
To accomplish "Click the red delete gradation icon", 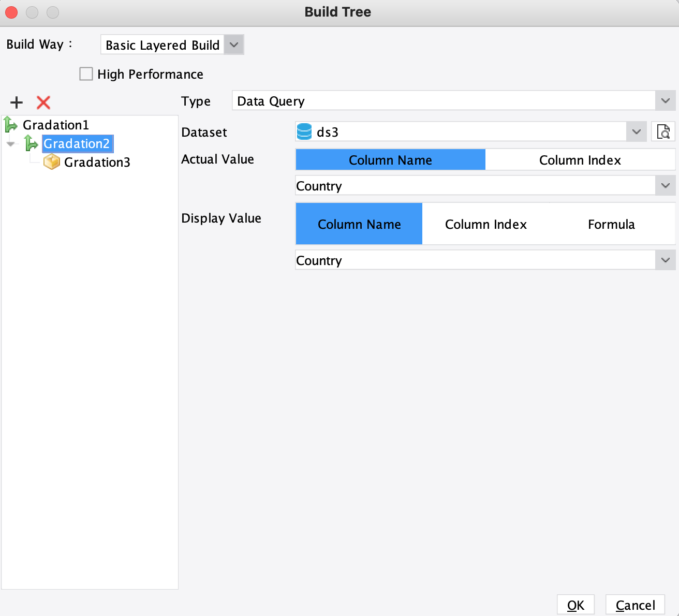I will click(x=43, y=102).
